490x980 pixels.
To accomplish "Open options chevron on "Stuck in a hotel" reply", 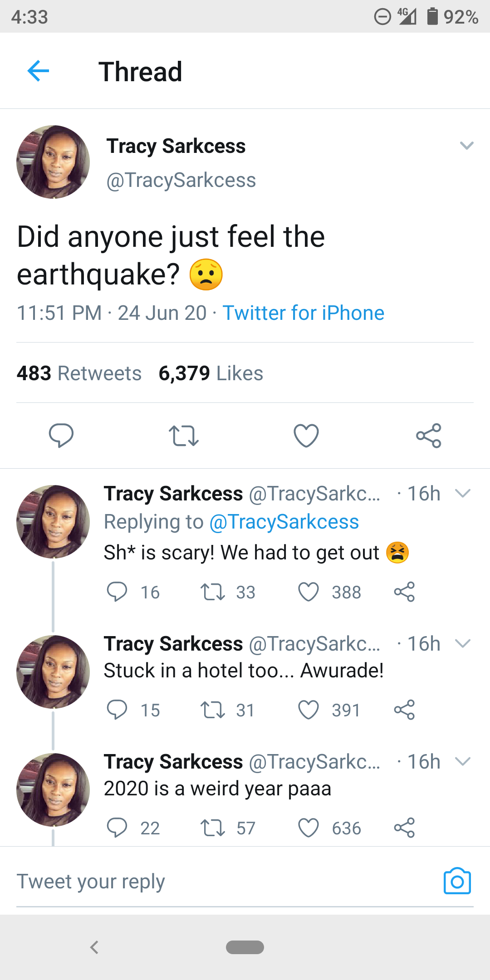I will [462, 644].
